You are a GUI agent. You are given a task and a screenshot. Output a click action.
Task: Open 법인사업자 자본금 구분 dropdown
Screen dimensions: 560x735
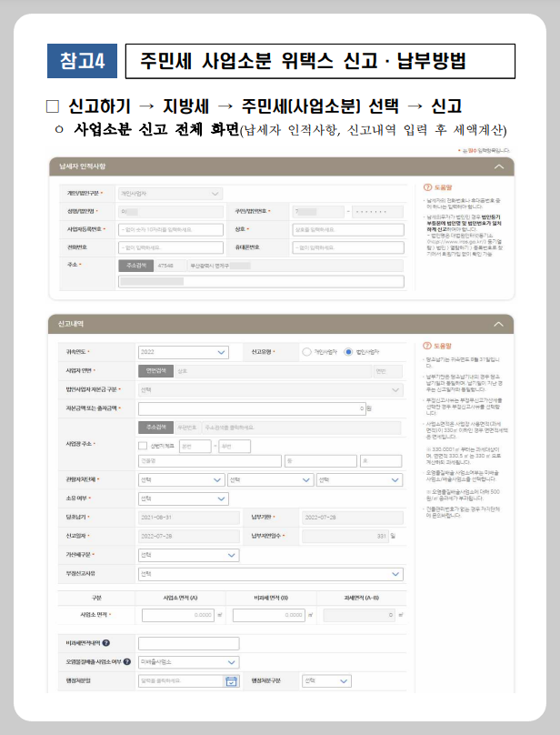coord(270,390)
